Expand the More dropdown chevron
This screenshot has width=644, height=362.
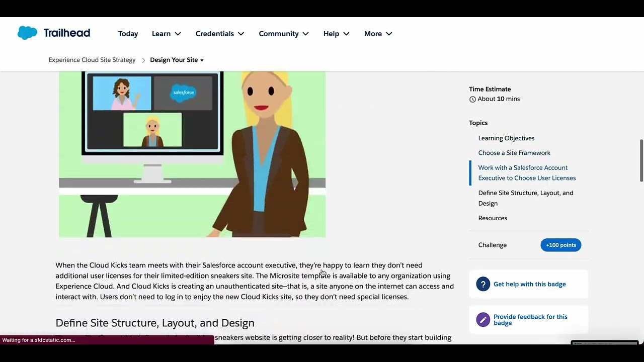click(389, 34)
